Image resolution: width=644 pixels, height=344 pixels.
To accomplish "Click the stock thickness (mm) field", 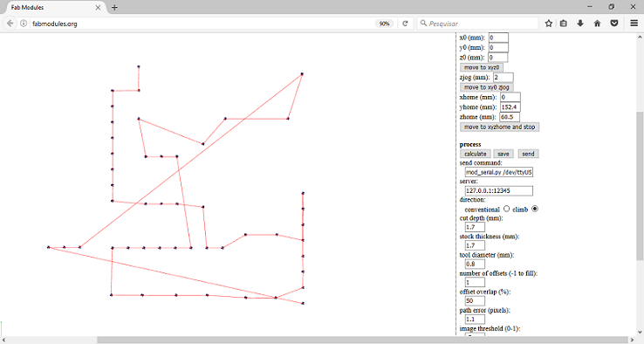I will click(x=475, y=245).
